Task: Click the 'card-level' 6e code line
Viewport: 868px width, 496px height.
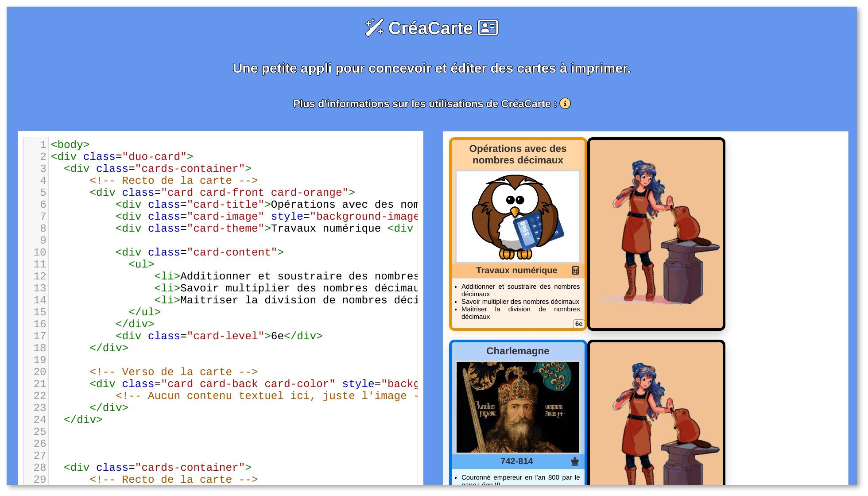Action: pos(219,336)
